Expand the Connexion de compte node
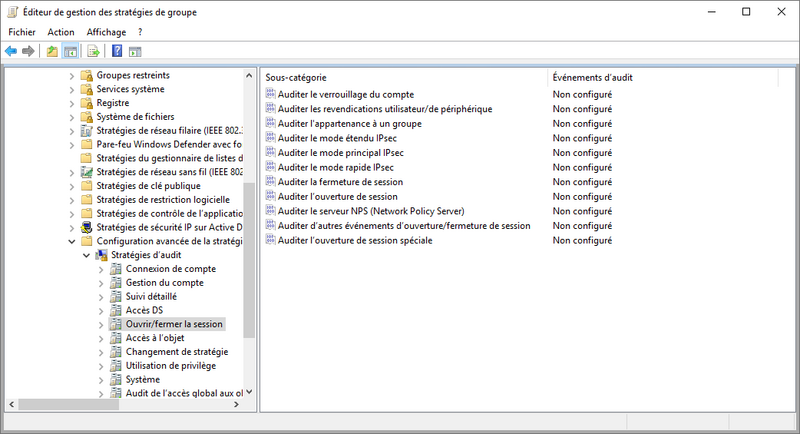This screenshot has height=434, width=800. coord(100,269)
